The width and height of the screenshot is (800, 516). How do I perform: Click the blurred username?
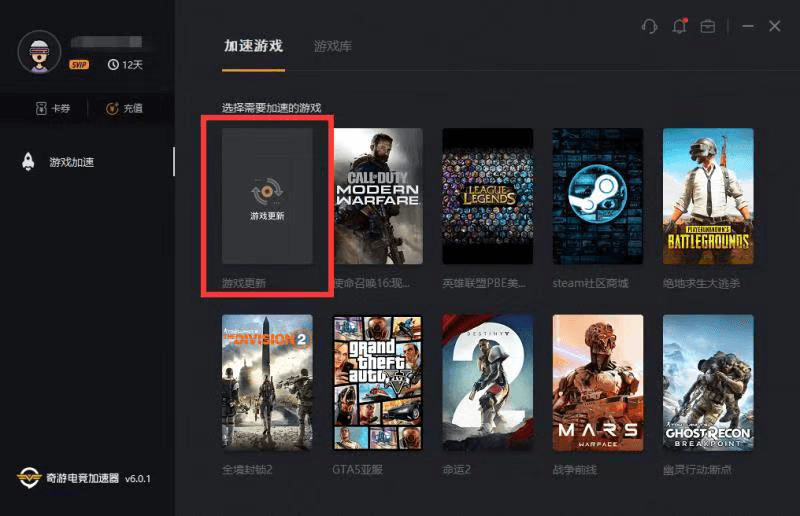(106, 42)
